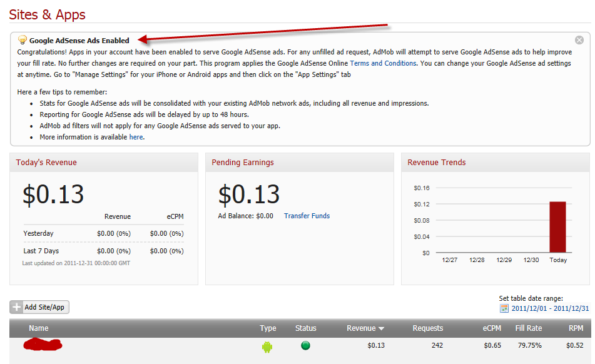Sort table by the Fill Rate column
The image size is (595, 364).
click(529, 328)
